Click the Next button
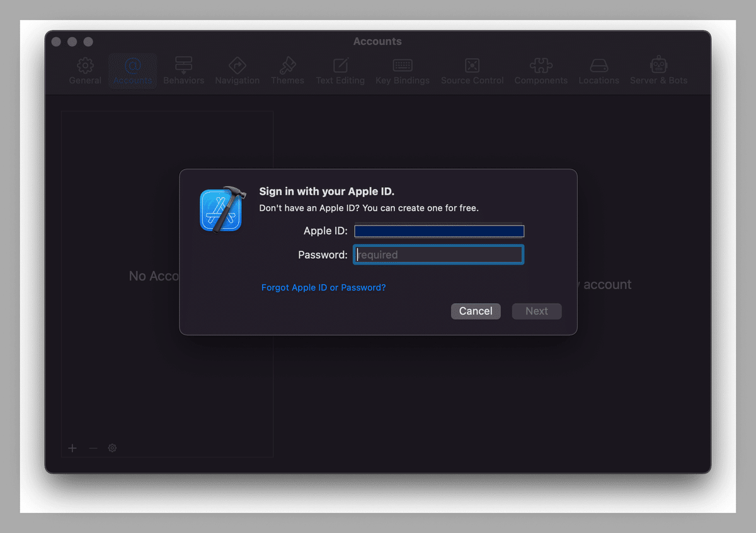 point(537,311)
